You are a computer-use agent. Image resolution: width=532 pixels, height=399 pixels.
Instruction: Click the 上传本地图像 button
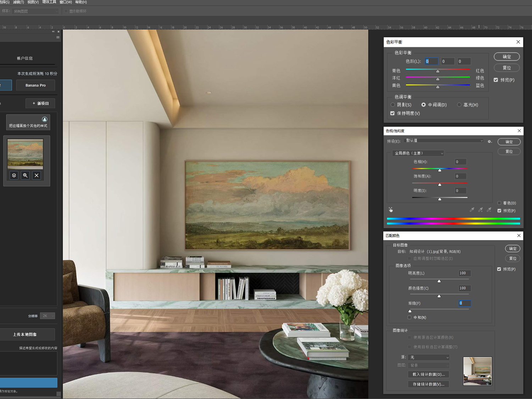point(27,334)
